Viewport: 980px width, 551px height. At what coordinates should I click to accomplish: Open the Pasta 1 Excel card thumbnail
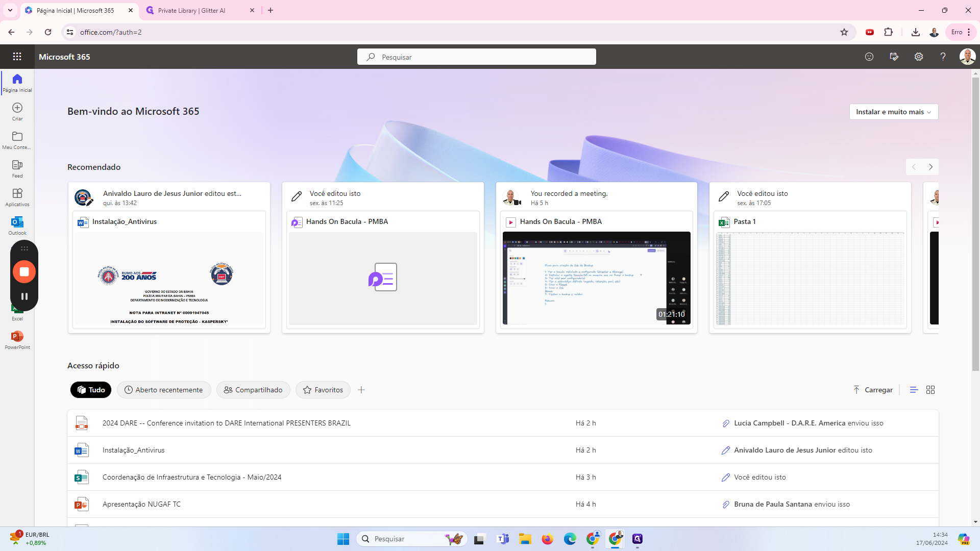click(810, 278)
